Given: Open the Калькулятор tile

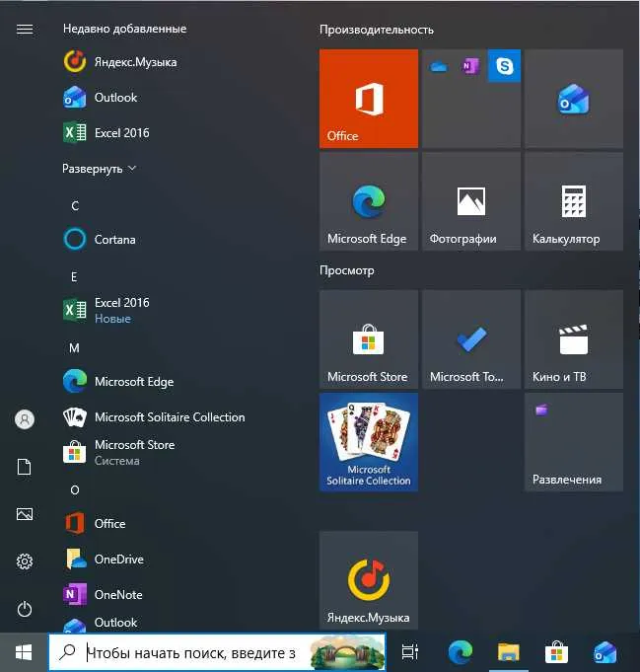Looking at the screenshot, I should 574,201.
